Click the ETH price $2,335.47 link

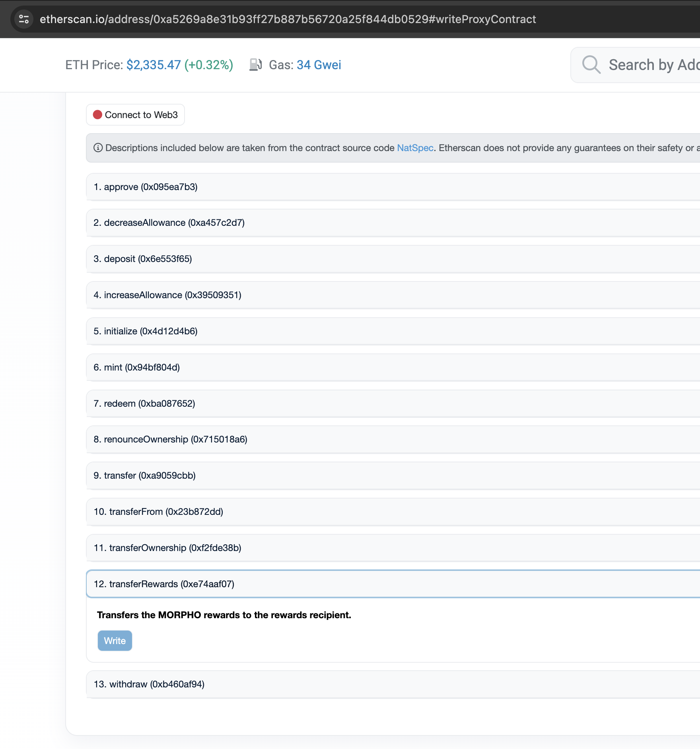point(154,65)
